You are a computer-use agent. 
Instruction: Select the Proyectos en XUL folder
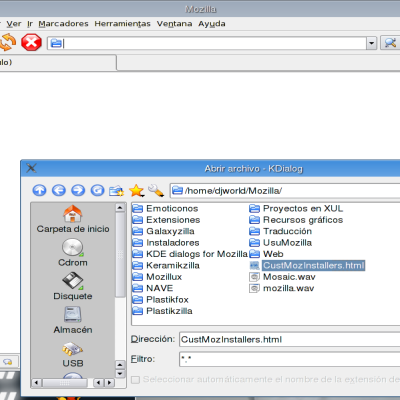click(x=296, y=209)
